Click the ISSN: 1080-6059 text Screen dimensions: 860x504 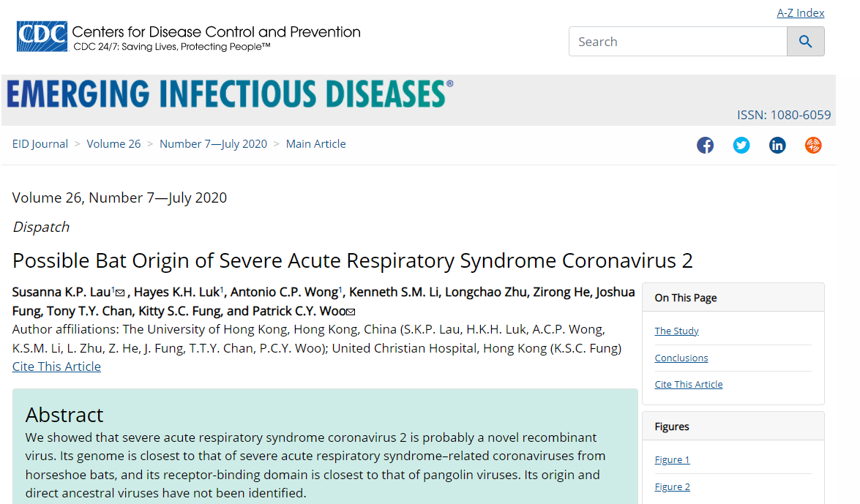pos(784,115)
